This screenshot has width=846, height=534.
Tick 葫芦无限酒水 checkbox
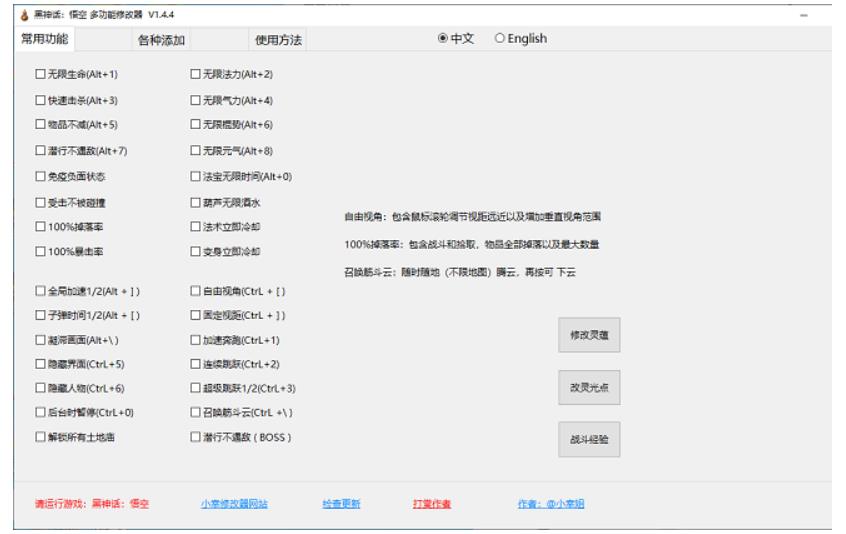click(x=195, y=203)
